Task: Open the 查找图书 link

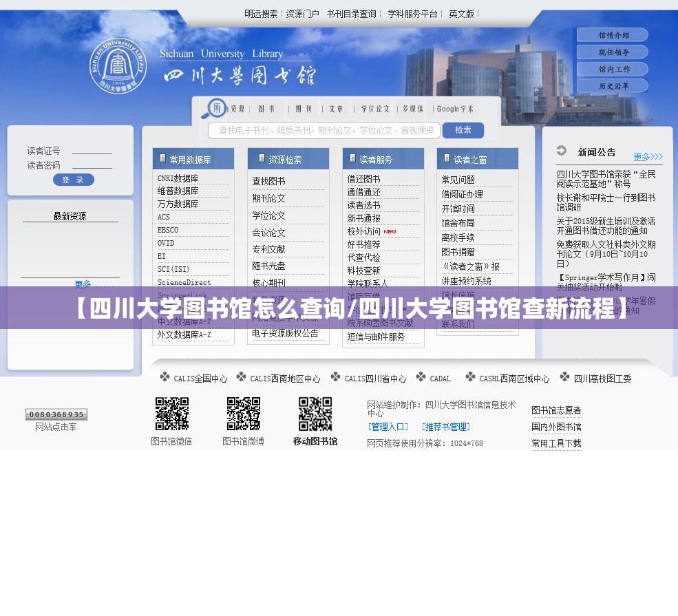Action: (269, 181)
